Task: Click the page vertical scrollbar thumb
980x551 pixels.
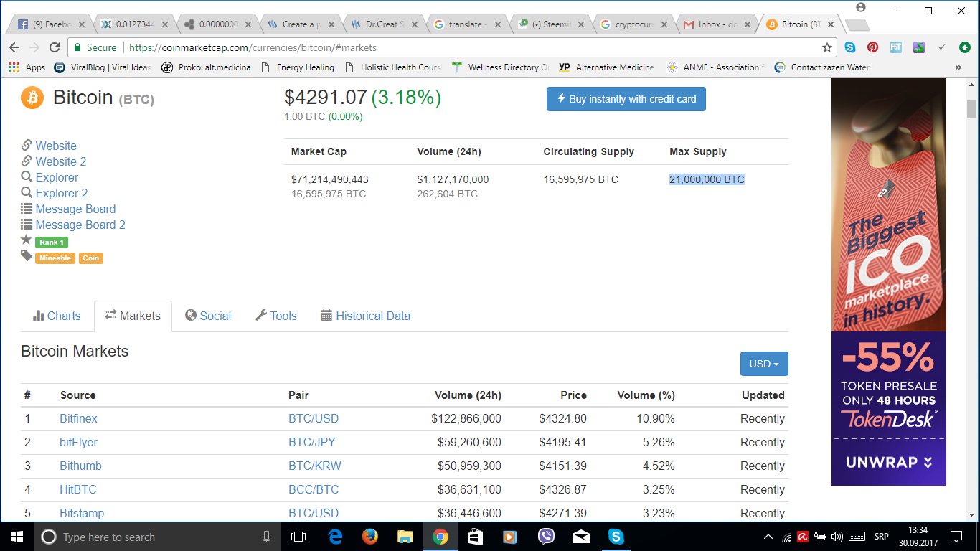Action: pyautogui.click(x=971, y=110)
